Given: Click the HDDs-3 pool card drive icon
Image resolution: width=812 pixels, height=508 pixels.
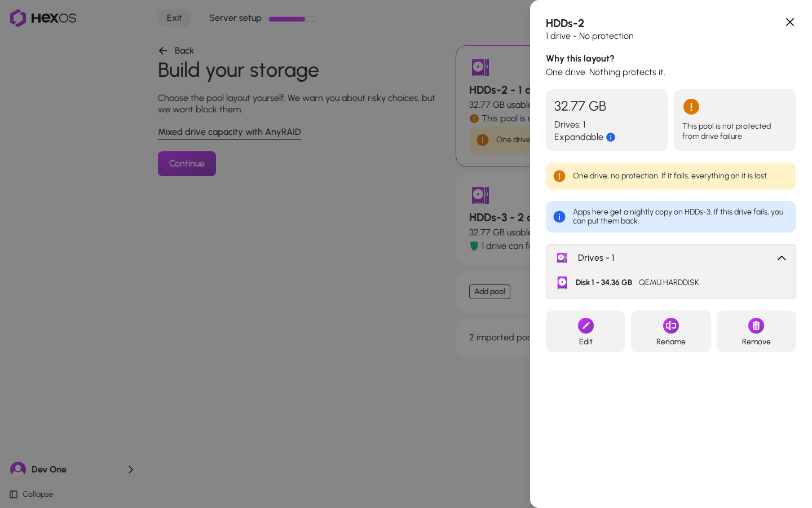Looking at the screenshot, I should tap(480, 195).
